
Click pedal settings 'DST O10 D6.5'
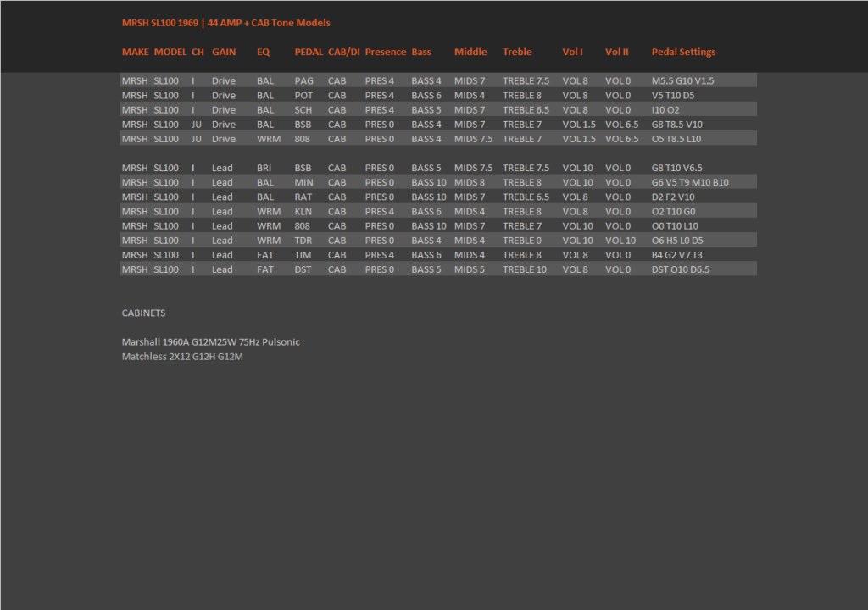[x=681, y=269]
